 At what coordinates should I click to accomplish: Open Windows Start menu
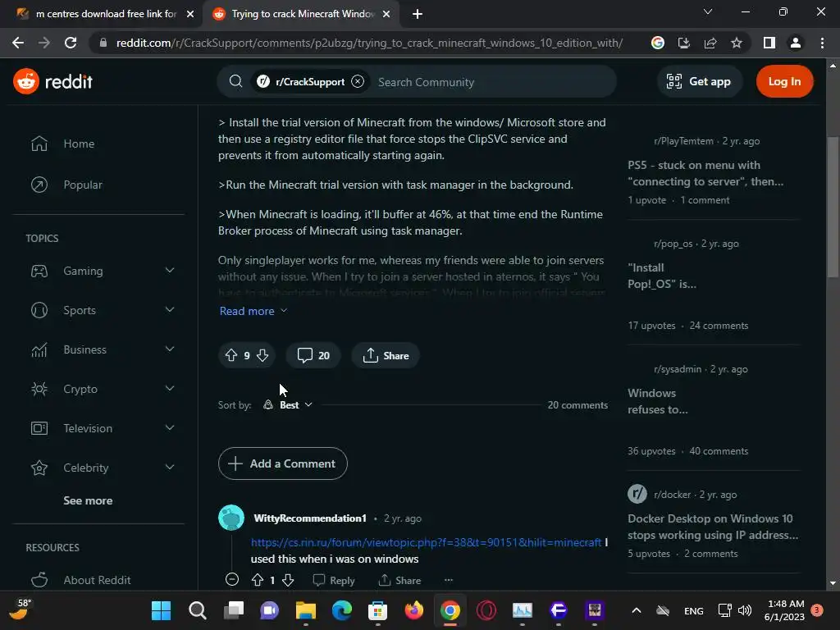[x=162, y=610]
